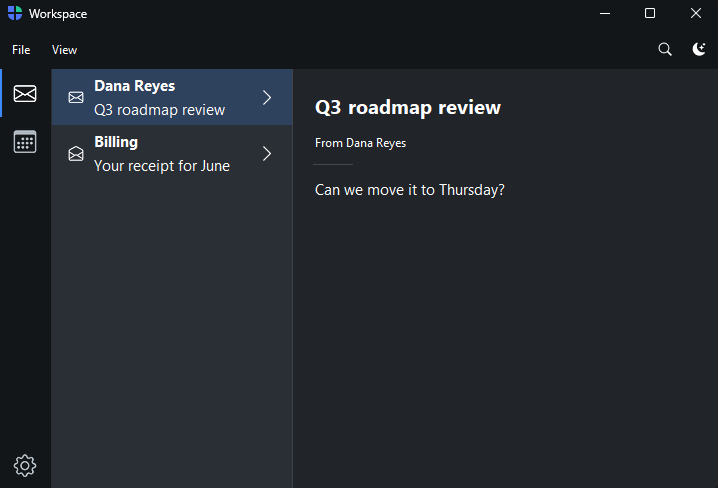Open the View menu
Image resolution: width=718 pixels, height=488 pixels.
[64, 49]
